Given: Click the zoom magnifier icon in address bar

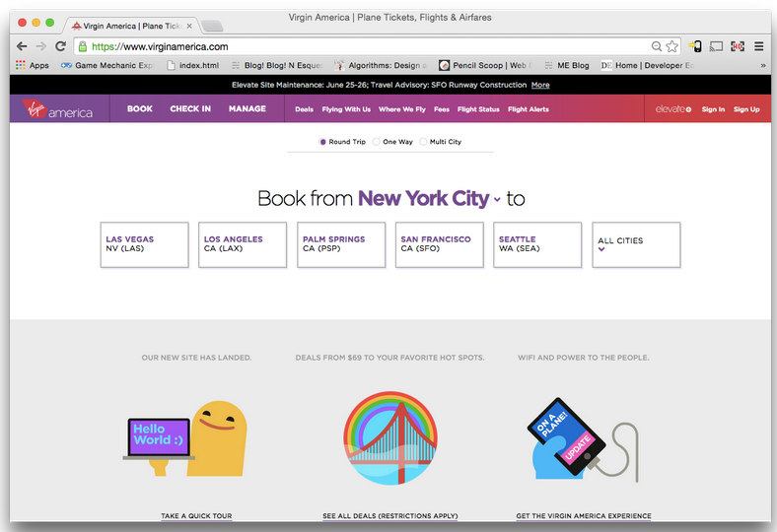Looking at the screenshot, I should coord(657,46).
